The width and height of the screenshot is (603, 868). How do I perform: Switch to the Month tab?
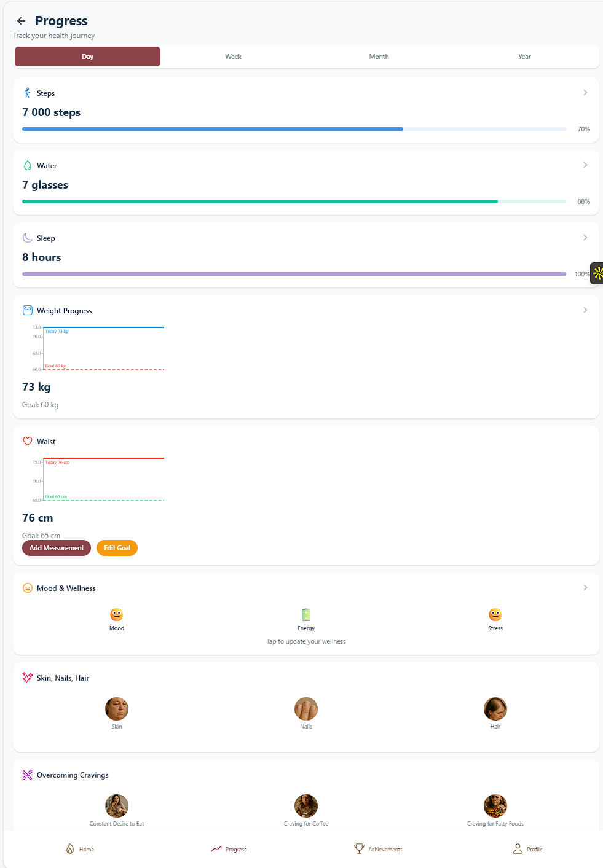coord(379,57)
